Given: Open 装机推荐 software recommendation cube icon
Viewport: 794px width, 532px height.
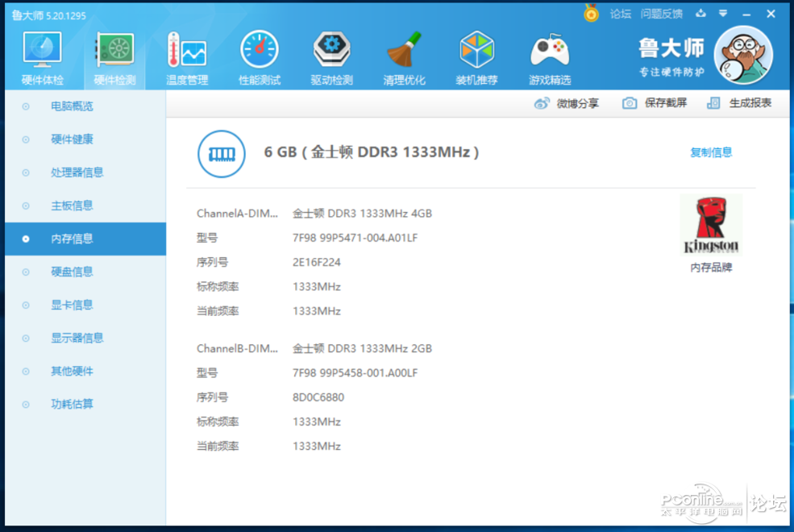Looking at the screenshot, I should click(x=476, y=58).
